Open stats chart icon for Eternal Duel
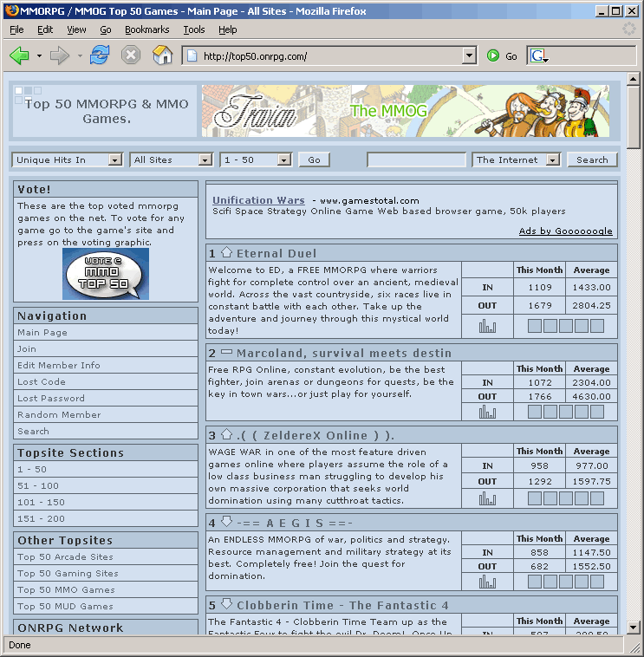This screenshot has height=657, width=644. tap(487, 326)
